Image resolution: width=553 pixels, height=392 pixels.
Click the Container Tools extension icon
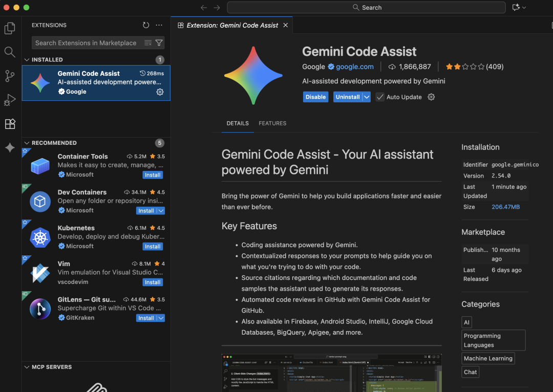click(x=40, y=166)
